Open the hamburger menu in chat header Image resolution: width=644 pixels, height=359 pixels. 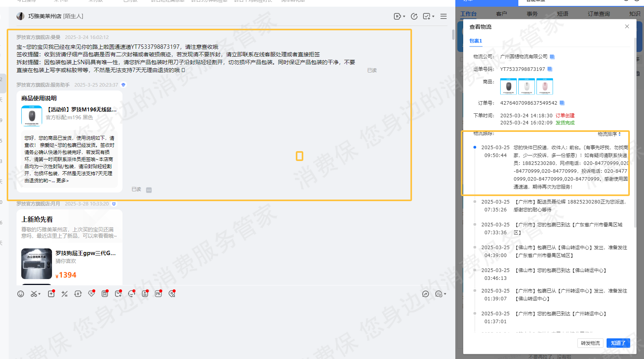[x=444, y=16]
